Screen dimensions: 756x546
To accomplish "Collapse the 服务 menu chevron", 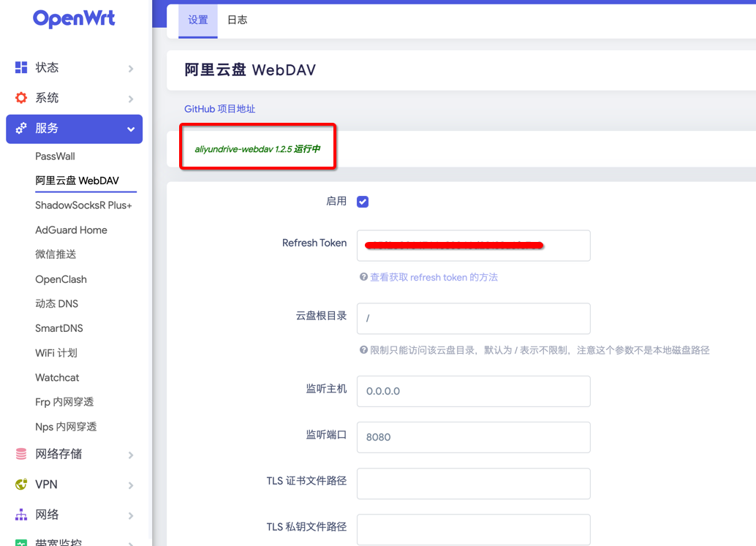I will pyautogui.click(x=131, y=129).
